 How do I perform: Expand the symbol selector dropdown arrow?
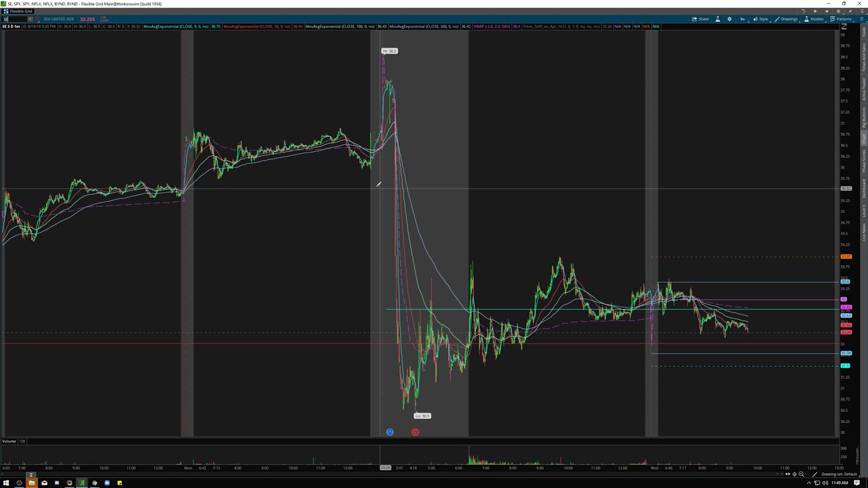[x=31, y=19]
